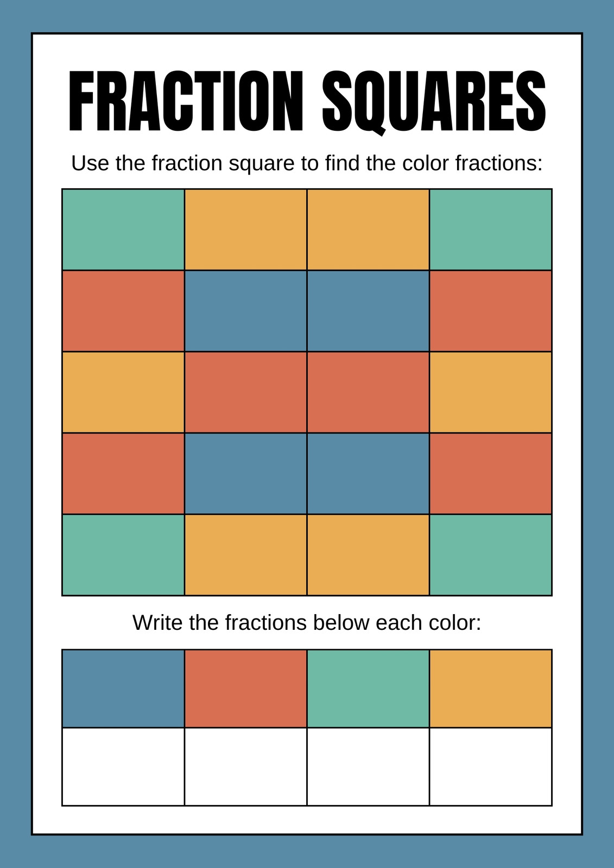Click the empty answer box under red swatch

click(x=246, y=767)
